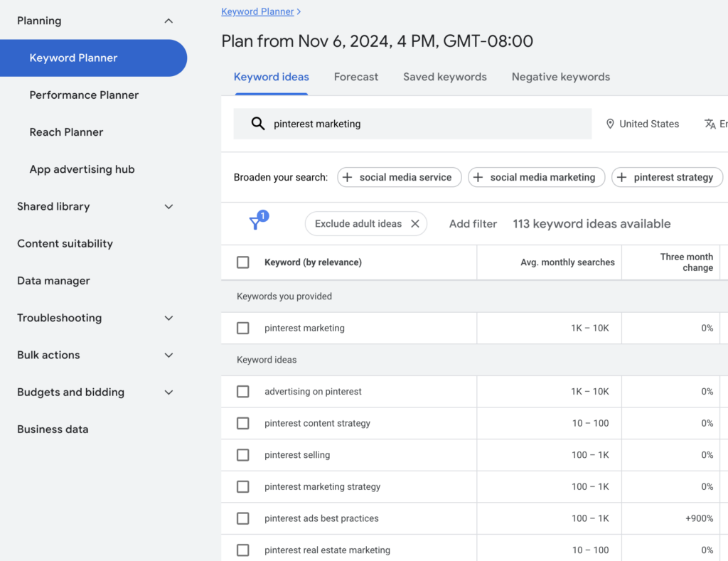Expand the Budgets and bidding section

168,392
